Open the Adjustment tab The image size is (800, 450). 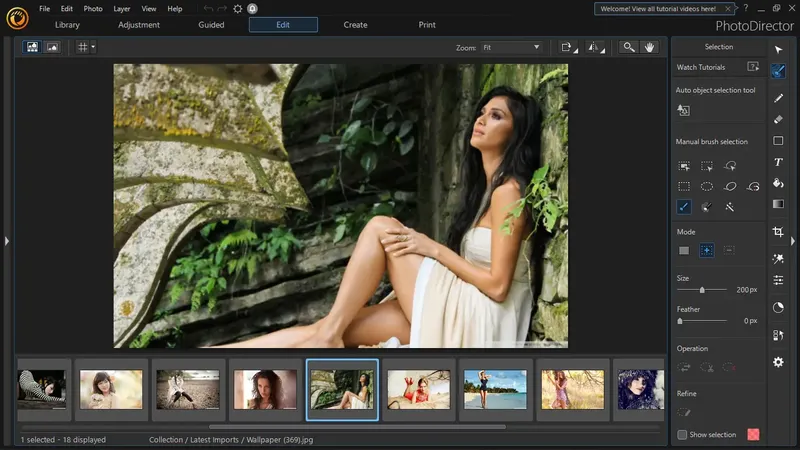click(138, 24)
